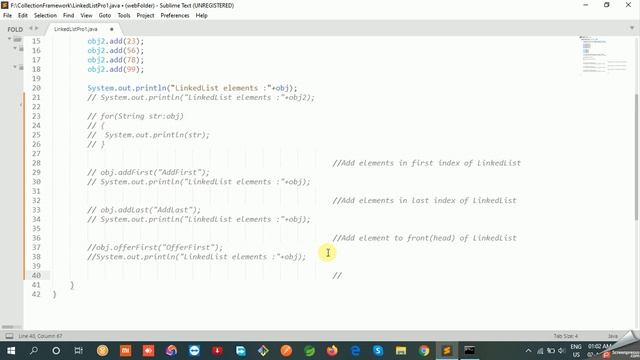The width and height of the screenshot is (640, 360).
Task: Place cursor on obj2.add(99) line
Action: tap(116, 69)
